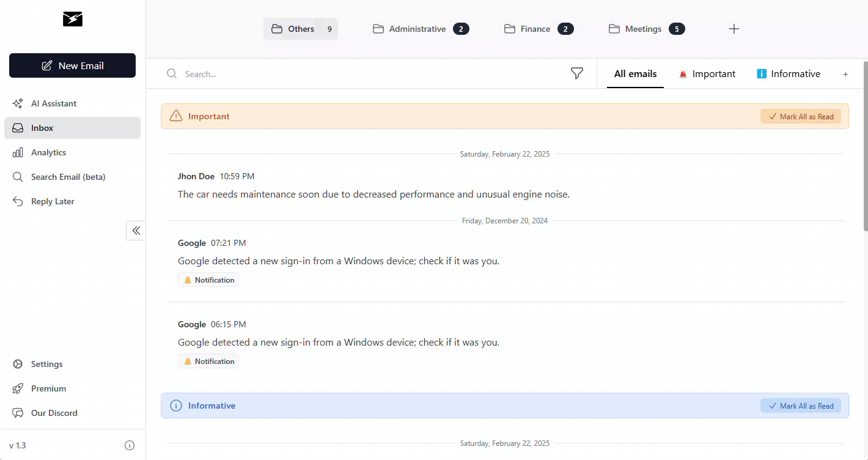View the Reply Later queue

(x=52, y=201)
